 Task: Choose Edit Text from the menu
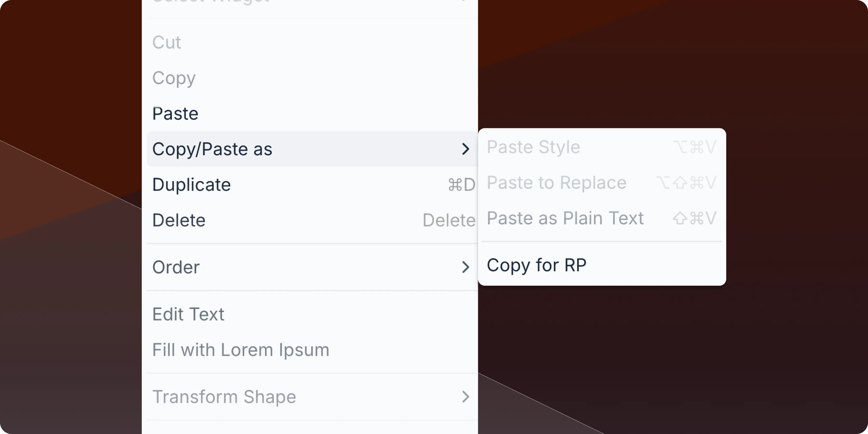tap(188, 314)
